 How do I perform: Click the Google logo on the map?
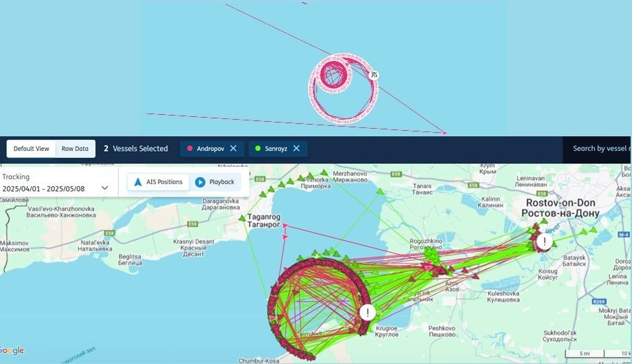(12, 351)
